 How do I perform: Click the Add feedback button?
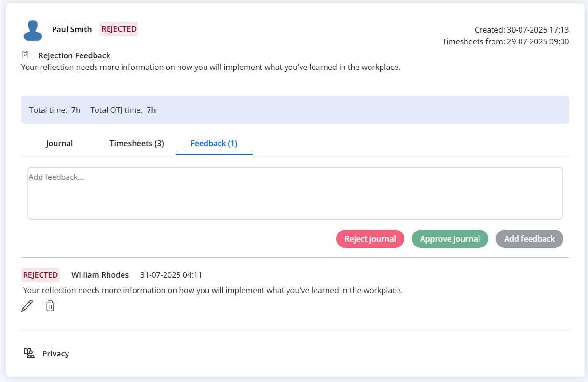point(530,239)
